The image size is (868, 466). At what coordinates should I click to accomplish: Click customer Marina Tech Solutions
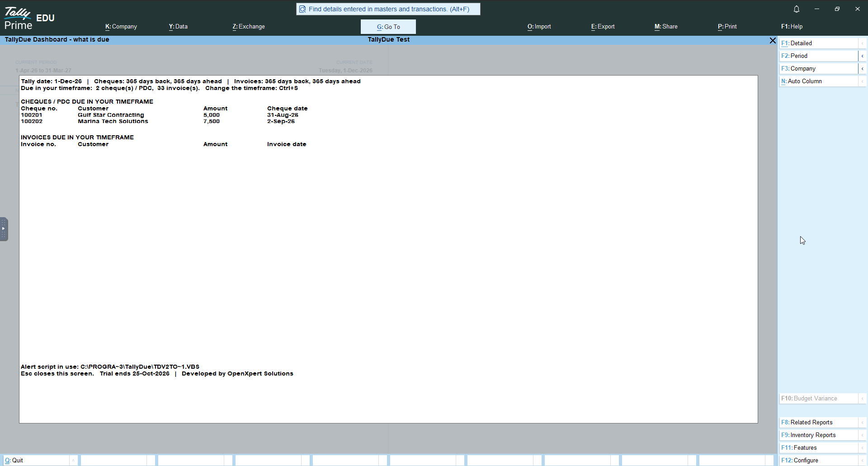click(113, 121)
